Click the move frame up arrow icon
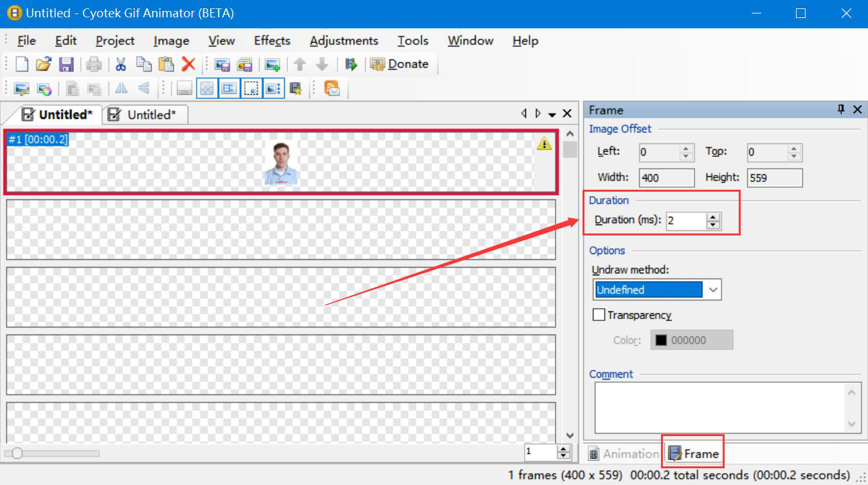 300,64
